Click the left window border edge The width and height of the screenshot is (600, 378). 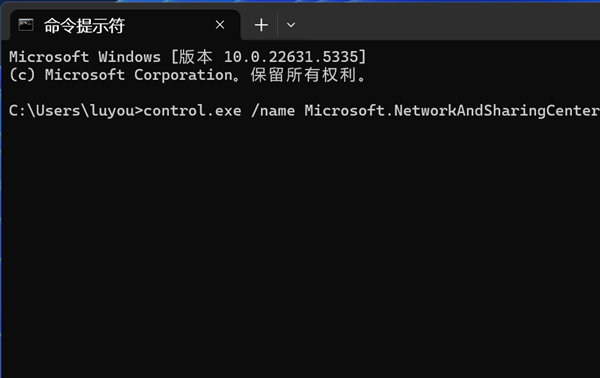click(x=1, y=207)
